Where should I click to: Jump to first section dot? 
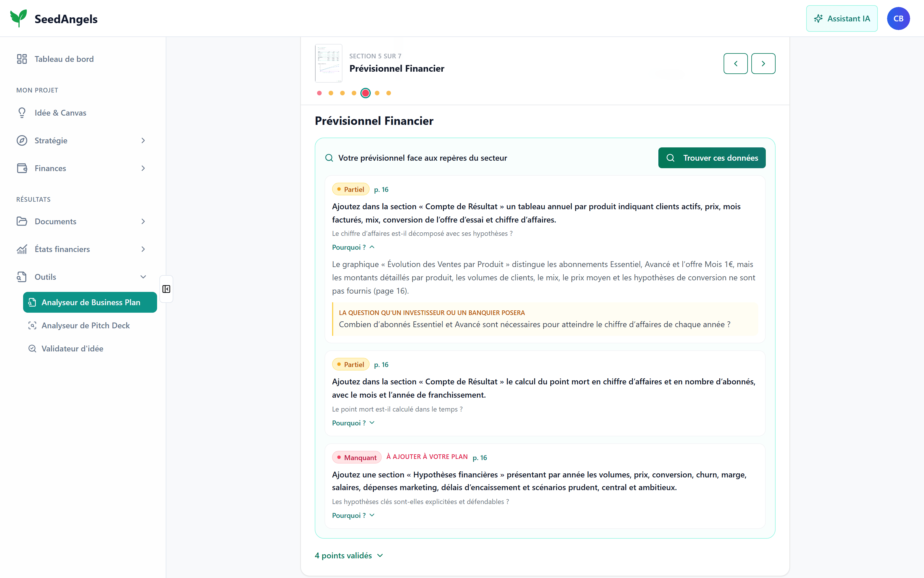click(319, 93)
